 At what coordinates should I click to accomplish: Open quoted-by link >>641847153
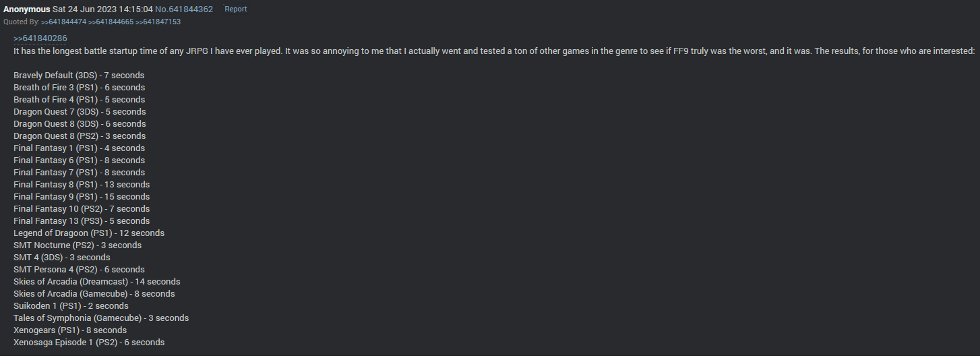click(x=158, y=22)
